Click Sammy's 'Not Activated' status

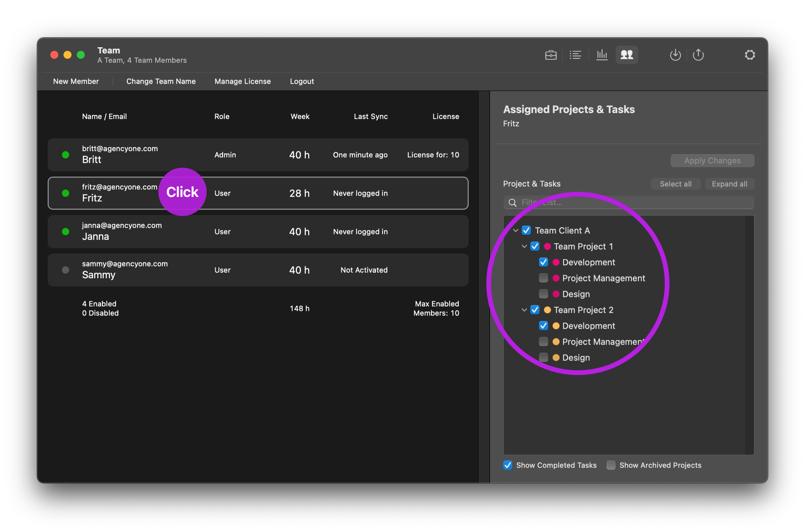coord(364,270)
